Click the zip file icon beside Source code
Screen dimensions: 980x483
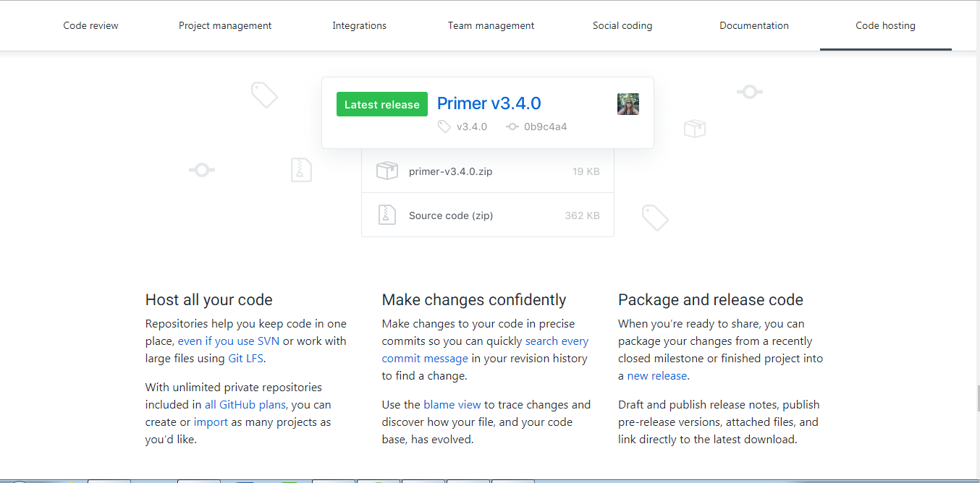click(x=387, y=215)
